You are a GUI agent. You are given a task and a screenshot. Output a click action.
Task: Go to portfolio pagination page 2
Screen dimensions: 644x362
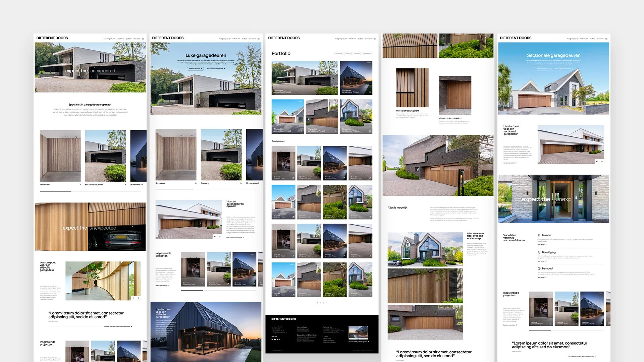tap(320, 303)
